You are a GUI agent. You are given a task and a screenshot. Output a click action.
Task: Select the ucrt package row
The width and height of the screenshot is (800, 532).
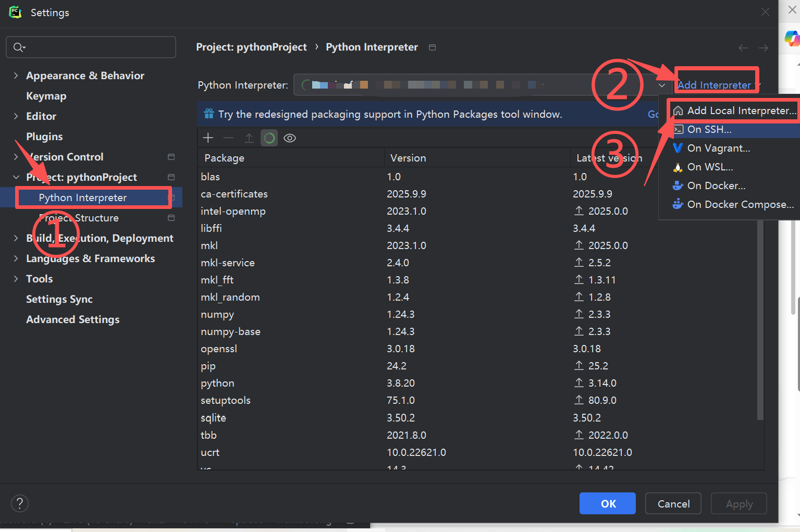[477, 452]
